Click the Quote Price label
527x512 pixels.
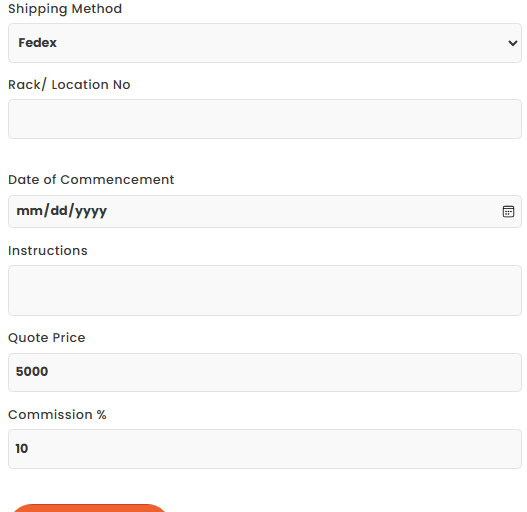point(47,338)
